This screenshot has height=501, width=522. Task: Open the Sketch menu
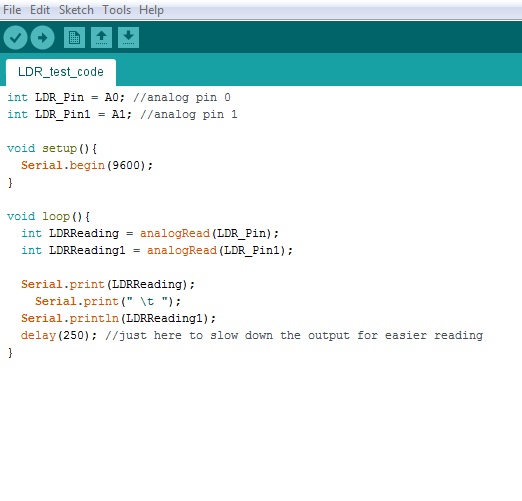click(76, 10)
